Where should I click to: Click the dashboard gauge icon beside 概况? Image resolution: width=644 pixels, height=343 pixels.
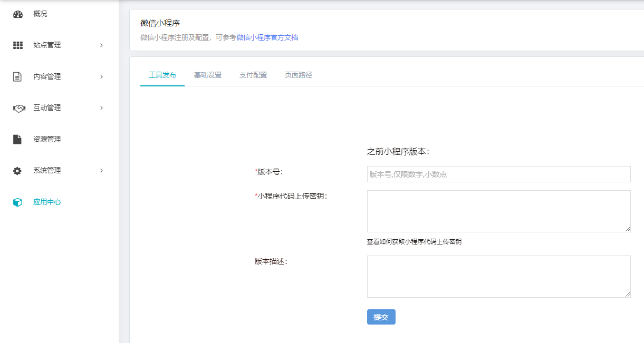point(18,14)
